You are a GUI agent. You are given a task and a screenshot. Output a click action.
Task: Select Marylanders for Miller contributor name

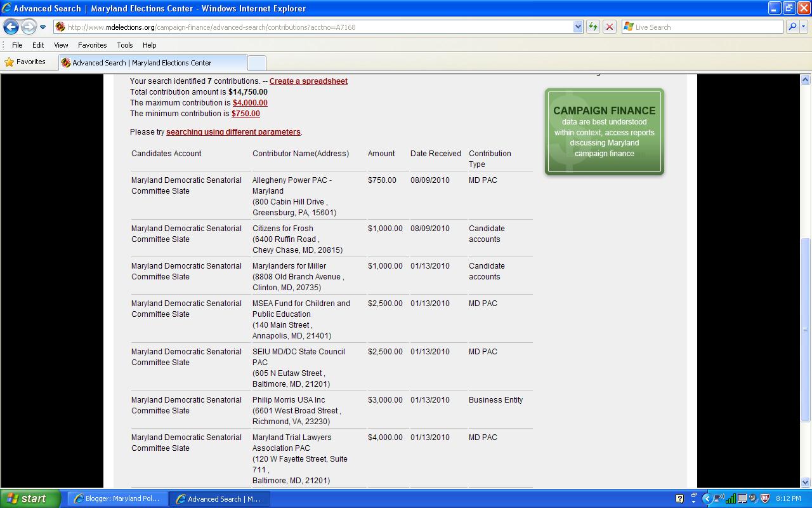(x=289, y=266)
